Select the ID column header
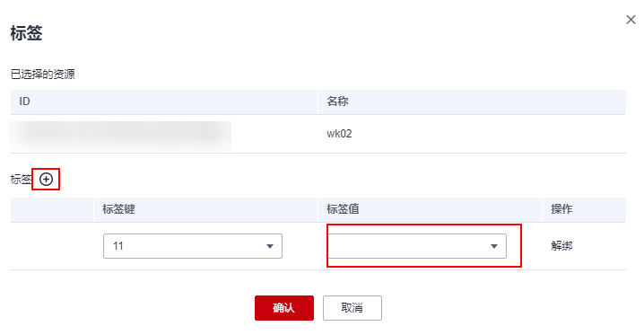Image resolution: width=644 pixels, height=335 pixels. click(x=164, y=101)
